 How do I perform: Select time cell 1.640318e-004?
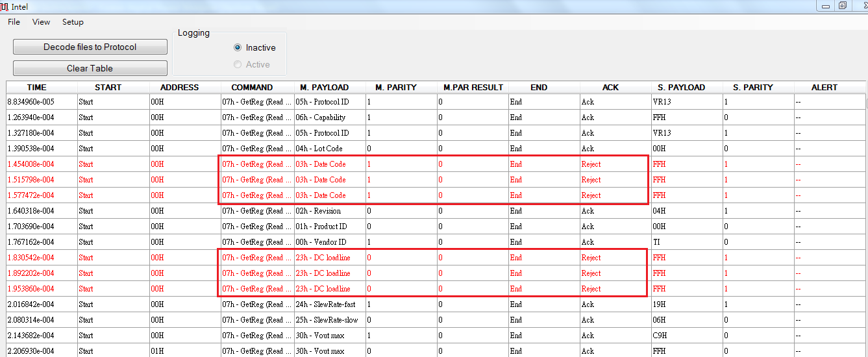coord(42,211)
